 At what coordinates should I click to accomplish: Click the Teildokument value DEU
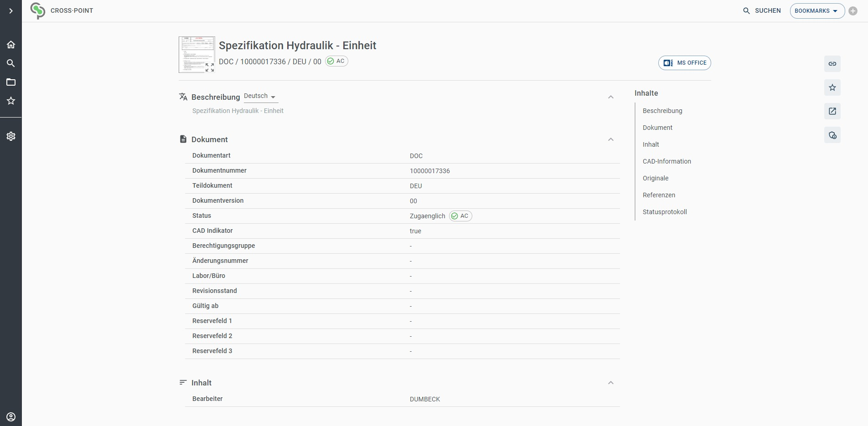(x=416, y=186)
